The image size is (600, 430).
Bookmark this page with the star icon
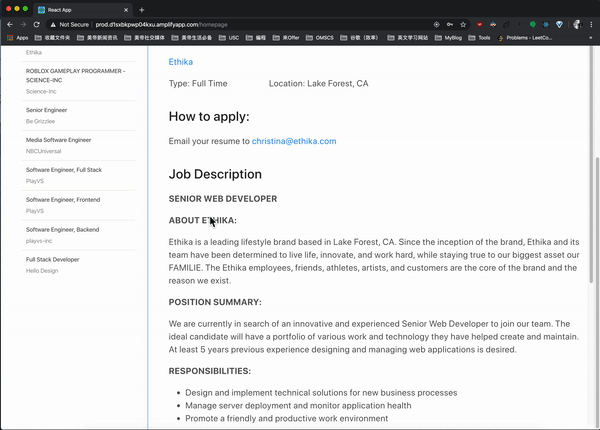tap(463, 24)
